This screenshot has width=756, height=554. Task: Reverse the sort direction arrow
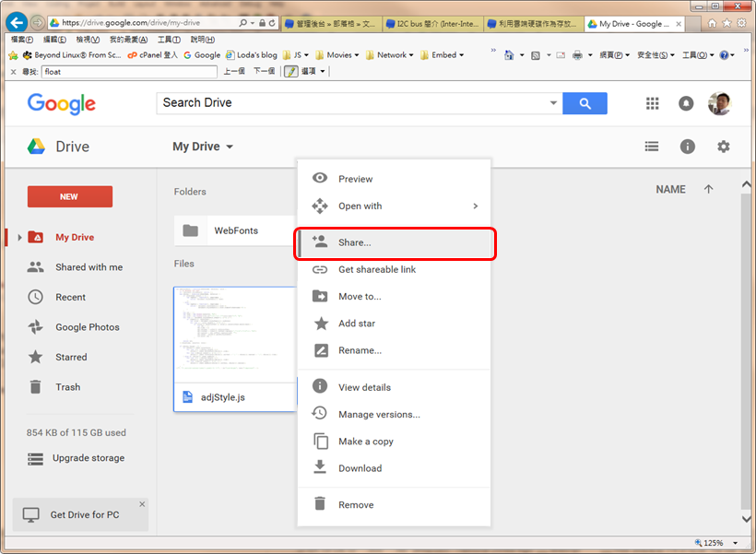click(x=708, y=189)
